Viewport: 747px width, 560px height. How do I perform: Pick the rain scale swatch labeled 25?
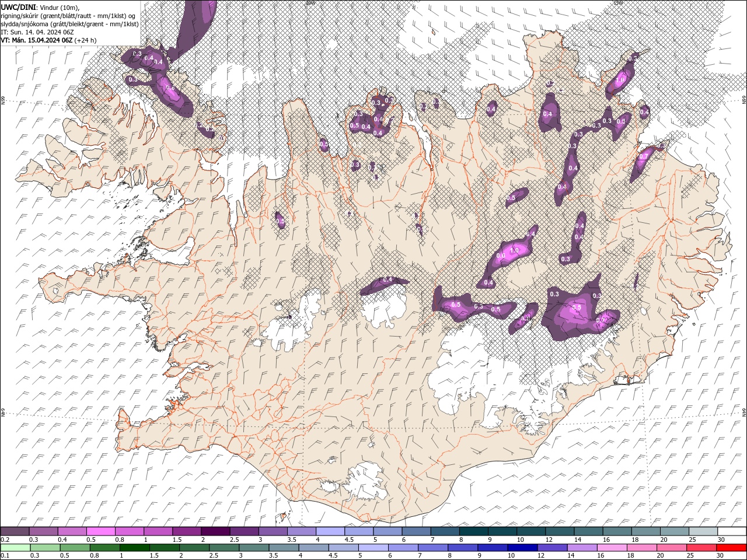click(x=702, y=548)
